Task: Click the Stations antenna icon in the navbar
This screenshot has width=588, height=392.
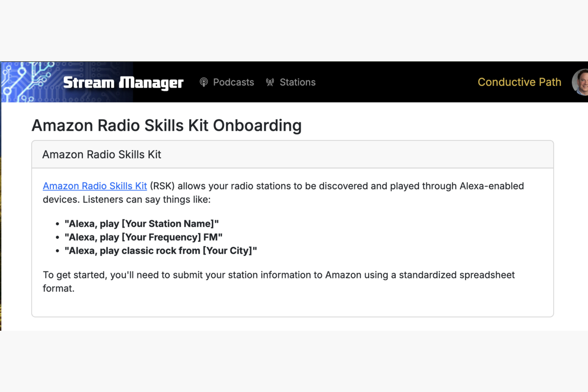Action: tap(270, 82)
